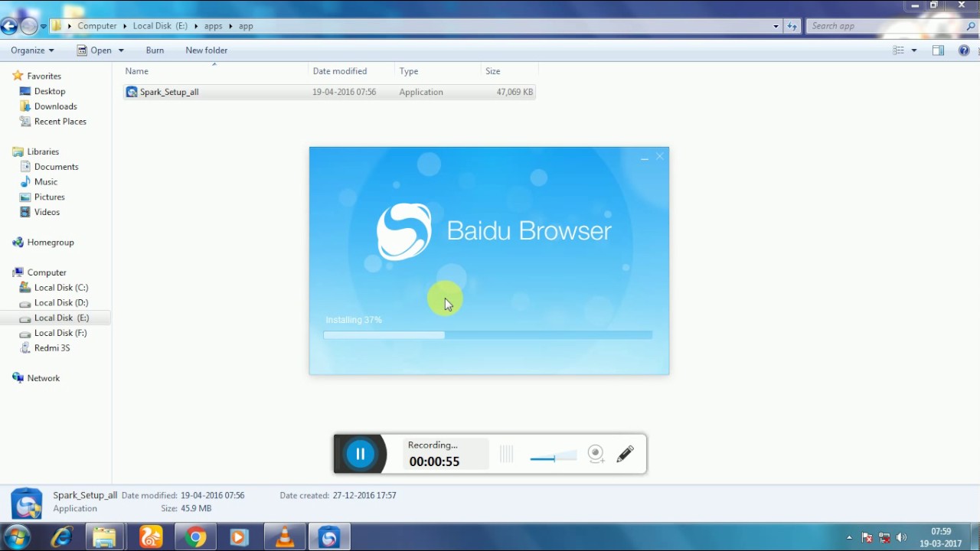
Task: Open the network icon in system tray
Action: (884, 537)
